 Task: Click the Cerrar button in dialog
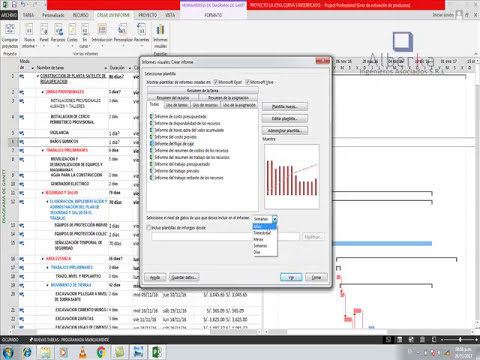pos(316,277)
